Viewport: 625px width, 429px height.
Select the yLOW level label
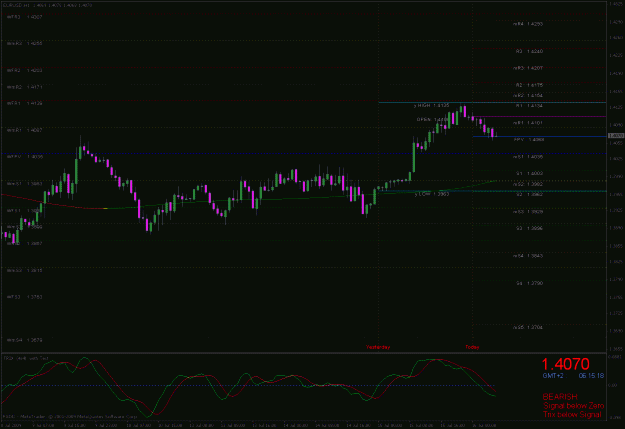pos(432,194)
